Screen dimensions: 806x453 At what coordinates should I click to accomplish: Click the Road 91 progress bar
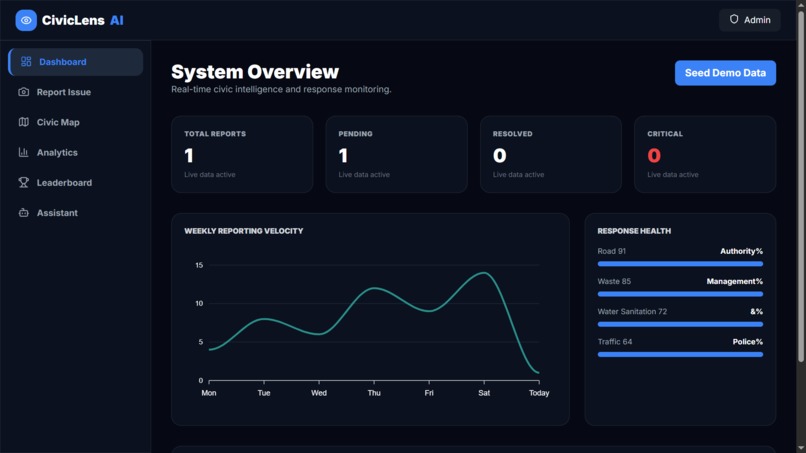click(x=680, y=264)
